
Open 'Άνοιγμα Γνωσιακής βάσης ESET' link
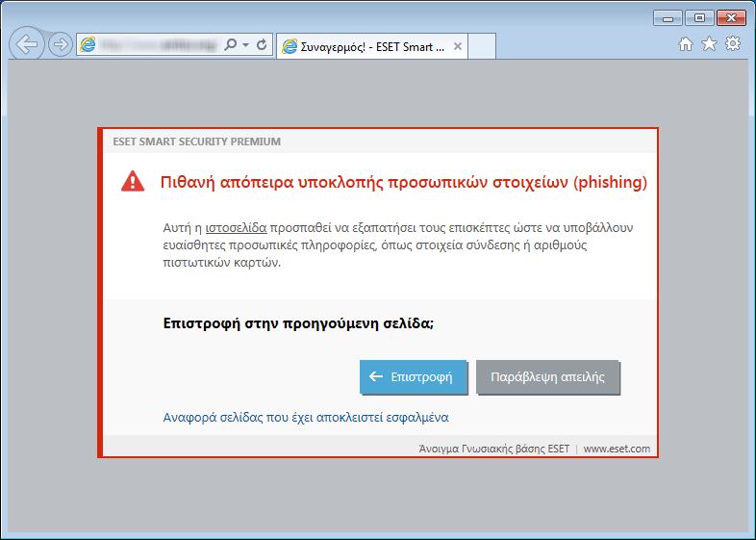coord(494,449)
